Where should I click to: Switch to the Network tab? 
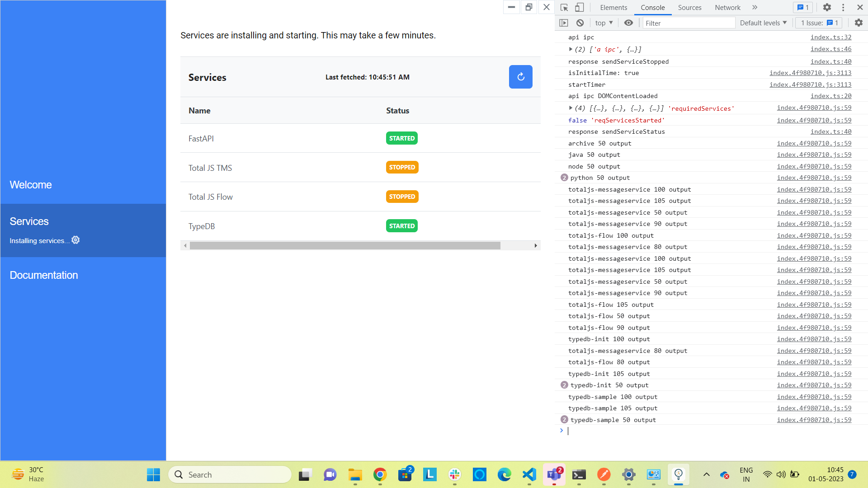click(727, 7)
